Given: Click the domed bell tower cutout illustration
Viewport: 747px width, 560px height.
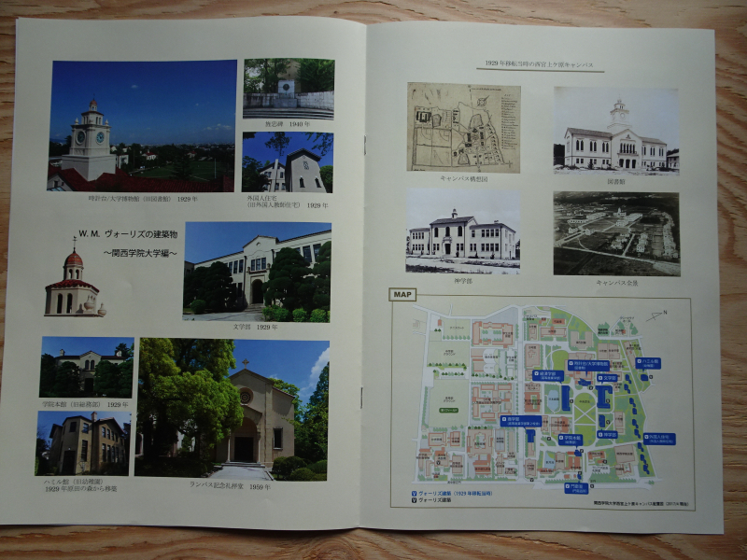Looking at the screenshot, I should tap(75, 278).
